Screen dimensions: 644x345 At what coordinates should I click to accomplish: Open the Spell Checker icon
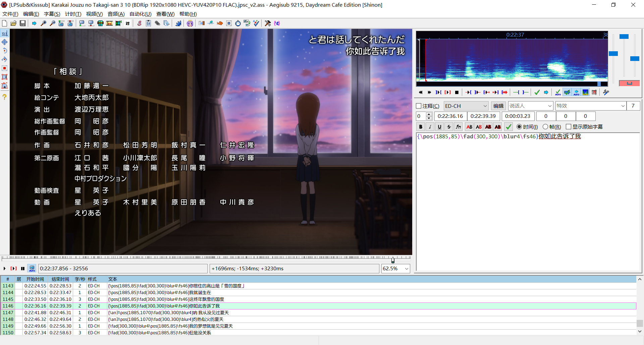point(256,23)
